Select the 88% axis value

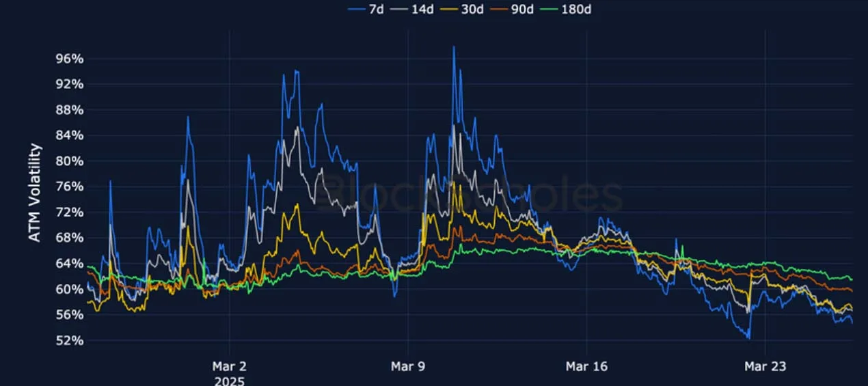69,110
